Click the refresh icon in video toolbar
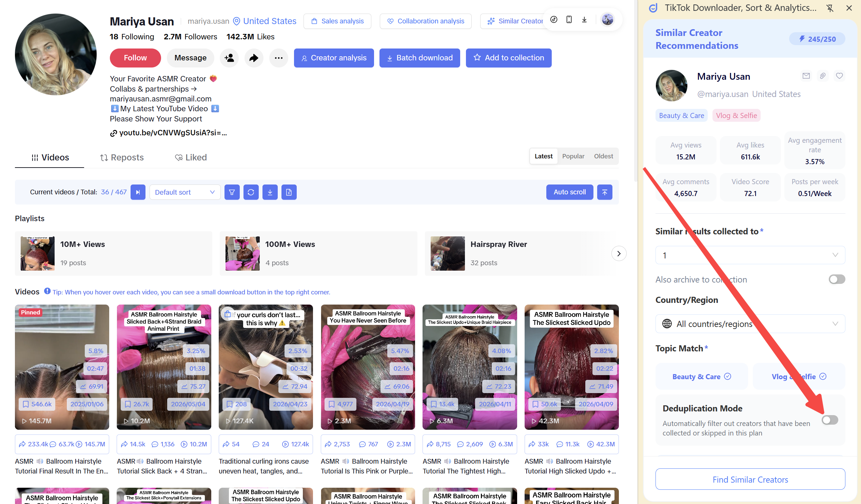861x504 pixels. (251, 192)
